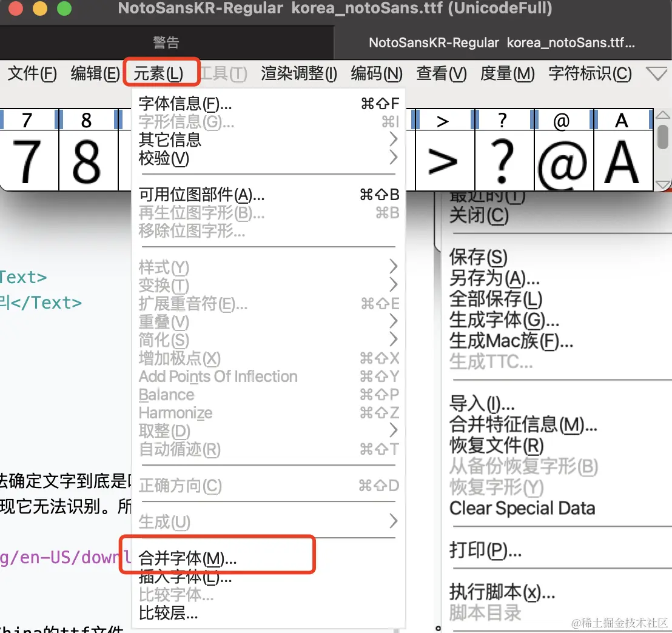672x633 pixels.
Task: Choose 恢复文件(R) entry
Action: (496, 445)
